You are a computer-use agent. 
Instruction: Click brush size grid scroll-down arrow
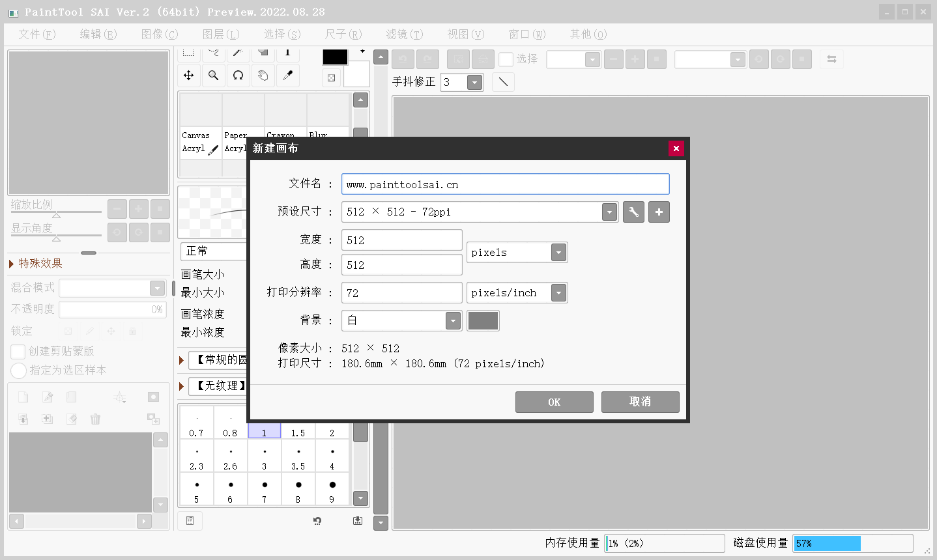(360, 499)
